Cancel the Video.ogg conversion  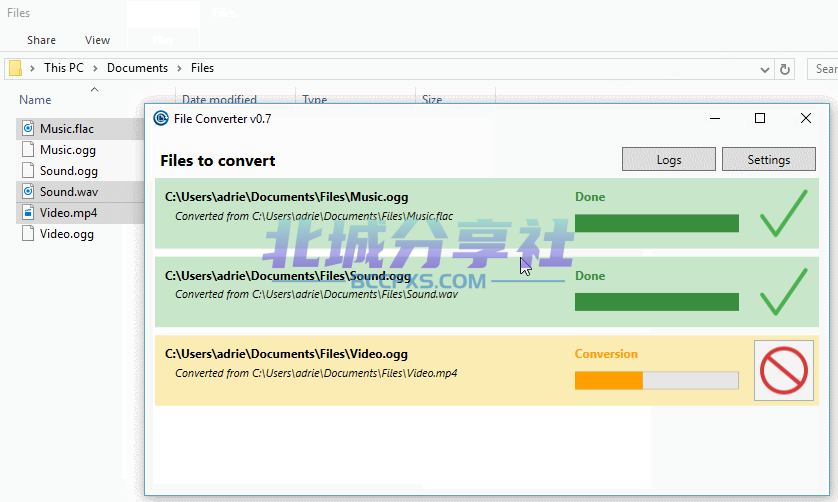click(x=783, y=370)
